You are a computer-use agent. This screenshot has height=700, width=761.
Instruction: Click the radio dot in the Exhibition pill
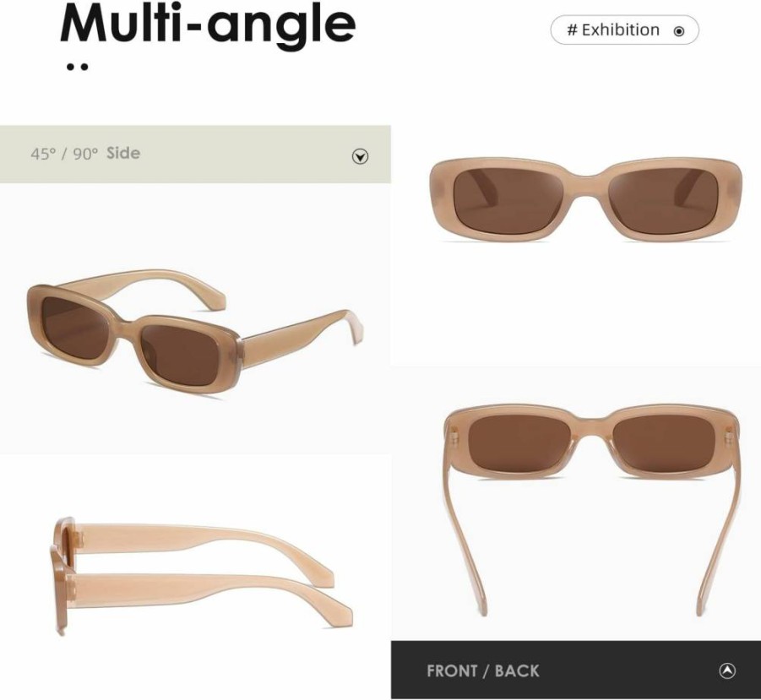coord(679,31)
